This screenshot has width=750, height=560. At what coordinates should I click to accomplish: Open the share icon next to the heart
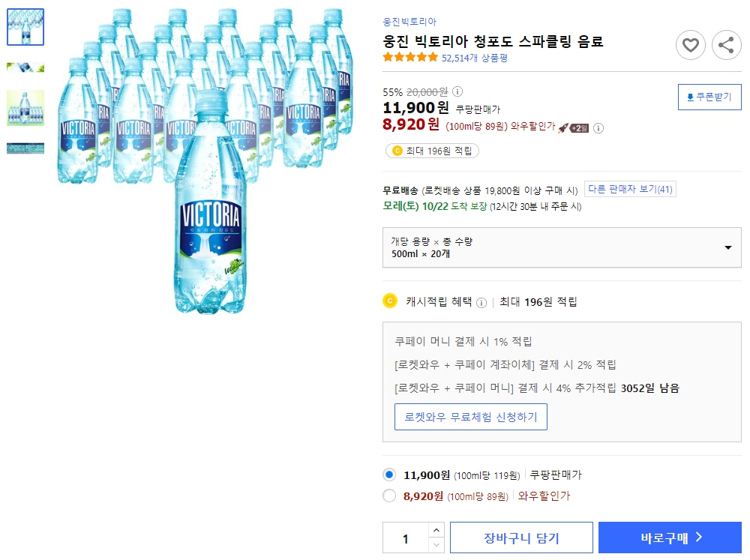click(726, 45)
